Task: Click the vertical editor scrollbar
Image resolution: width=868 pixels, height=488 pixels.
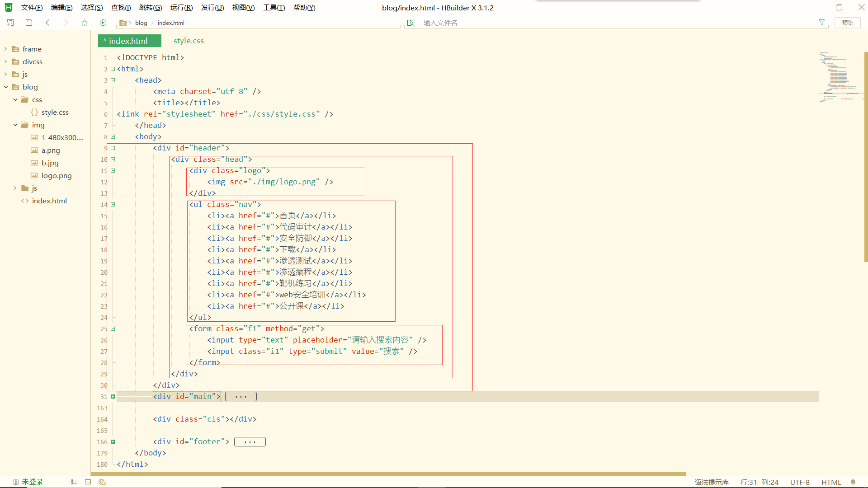Action: pos(866,157)
